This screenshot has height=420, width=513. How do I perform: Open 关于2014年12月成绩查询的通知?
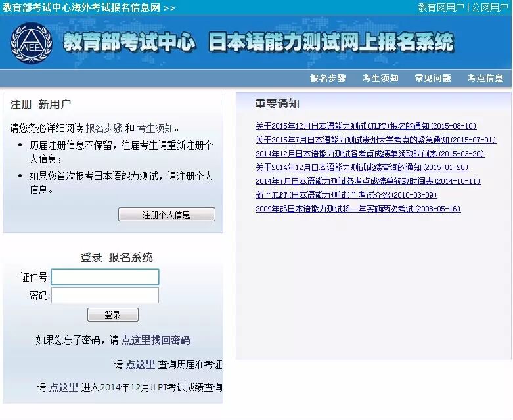pos(362,167)
